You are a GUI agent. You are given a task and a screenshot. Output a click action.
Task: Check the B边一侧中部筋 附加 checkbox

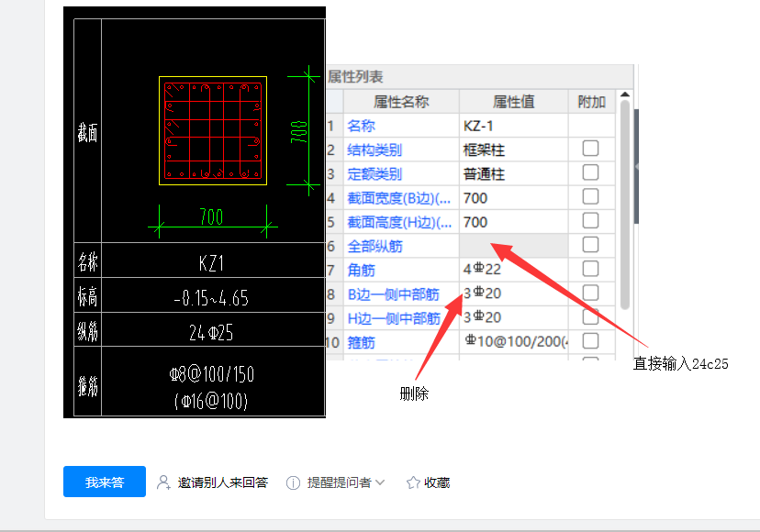(590, 293)
